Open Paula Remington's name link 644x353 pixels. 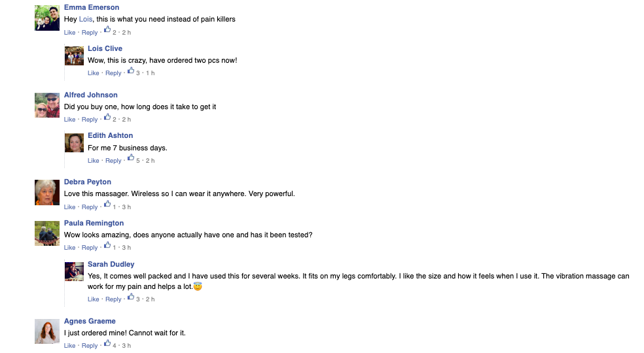click(94, 223)
